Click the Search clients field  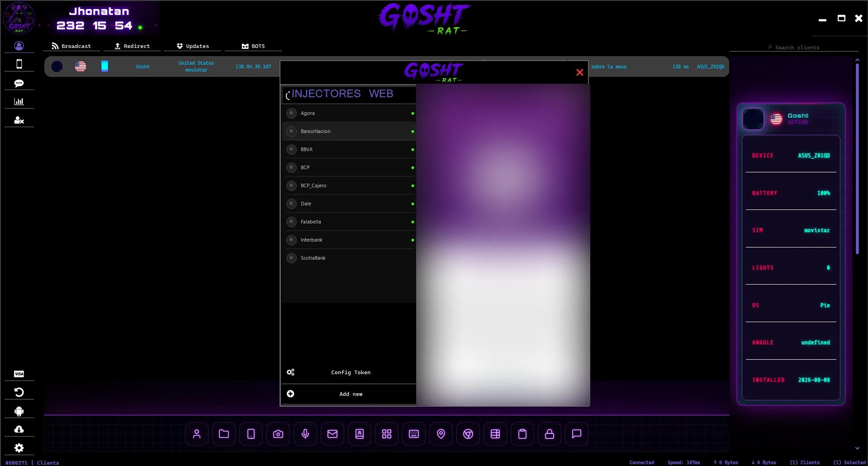pyautogui.click(x=794, y=48)
